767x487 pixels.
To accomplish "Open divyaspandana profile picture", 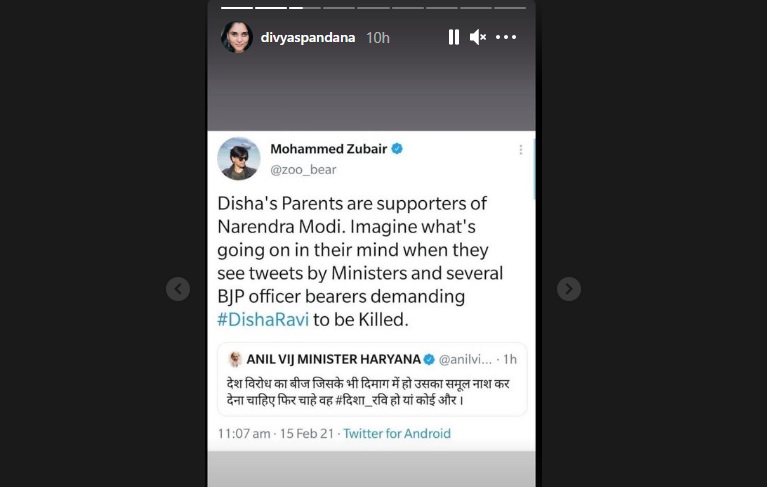I will click(x=237, y=37).
